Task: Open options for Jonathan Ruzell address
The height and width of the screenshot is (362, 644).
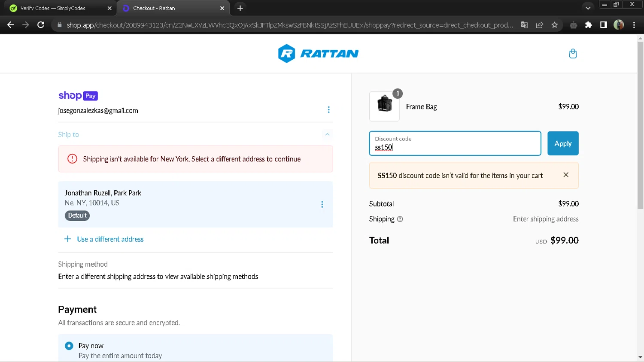Action: click(322, 204)
